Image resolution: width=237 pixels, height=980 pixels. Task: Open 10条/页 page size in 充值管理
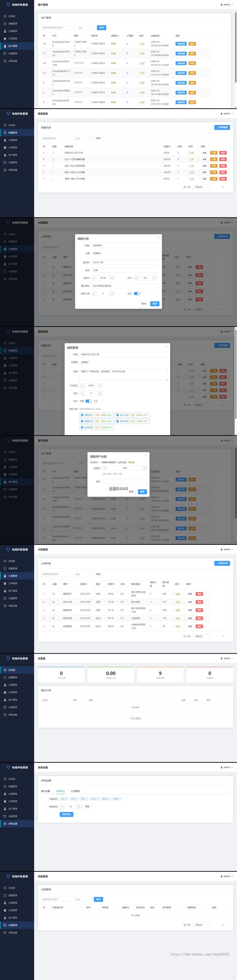click(203, 925)
